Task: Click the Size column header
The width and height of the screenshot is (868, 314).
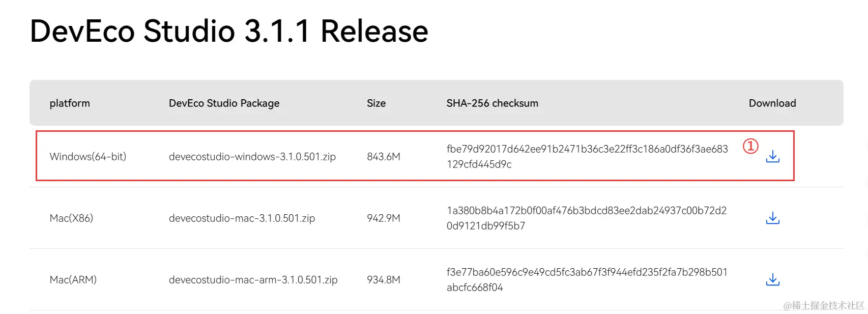Action: (376, 103)
